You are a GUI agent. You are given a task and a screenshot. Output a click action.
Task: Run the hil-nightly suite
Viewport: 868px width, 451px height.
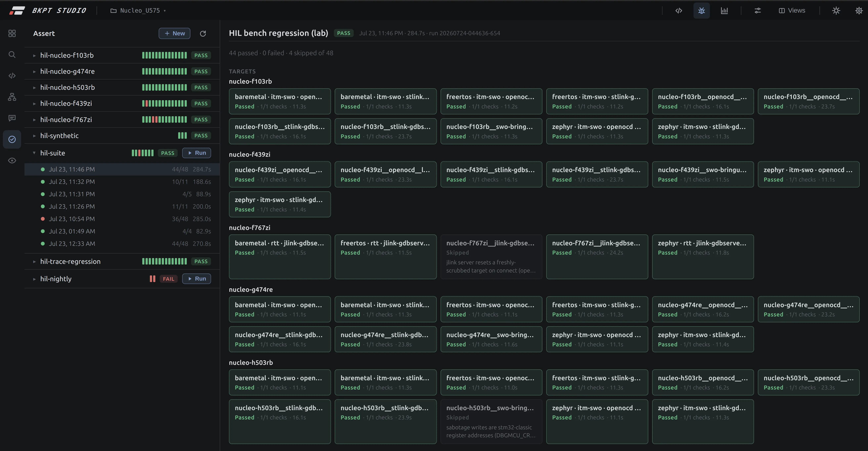pyautogui.click(x=197, y=279)
